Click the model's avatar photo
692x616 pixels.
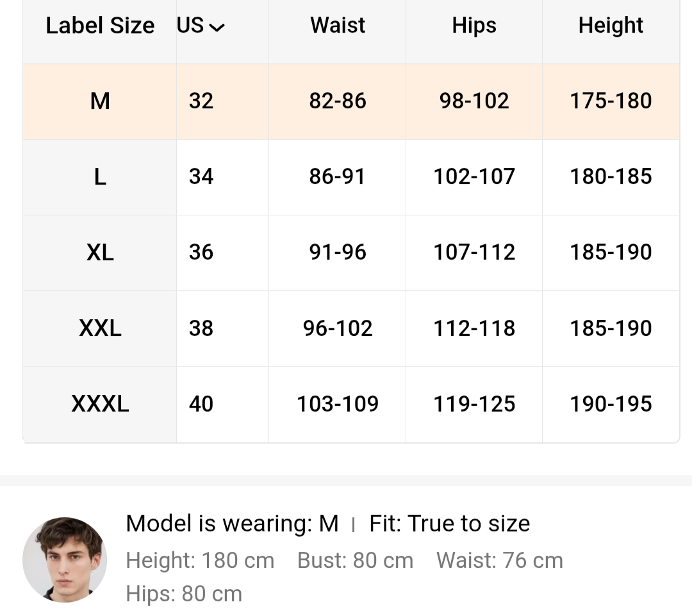click(65, 560)
